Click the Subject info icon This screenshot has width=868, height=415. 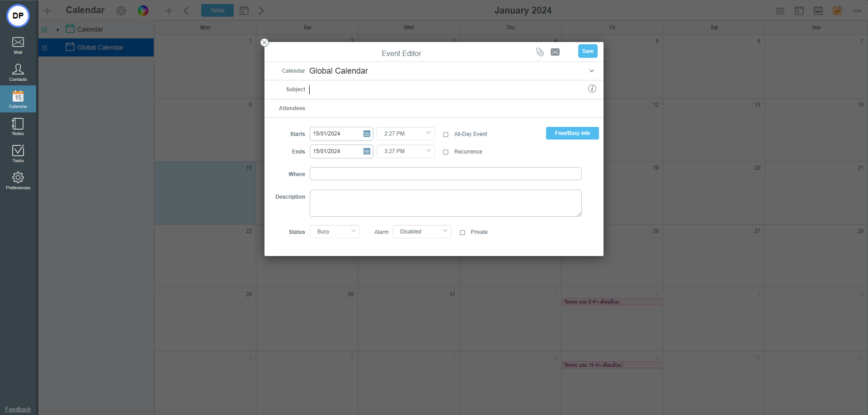point(592,89)
